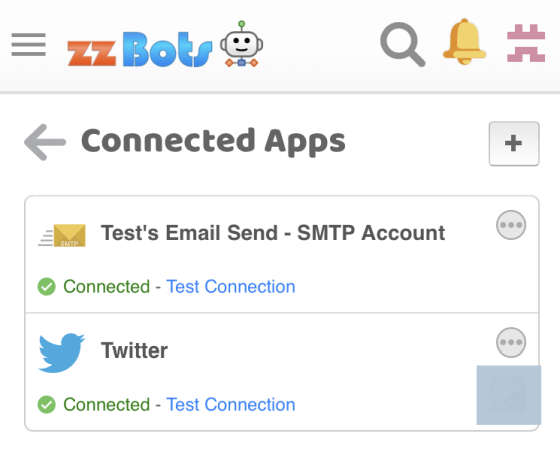Add a new connected app with plus button
This screenshot has height=470, width=560.
[514, 144]
